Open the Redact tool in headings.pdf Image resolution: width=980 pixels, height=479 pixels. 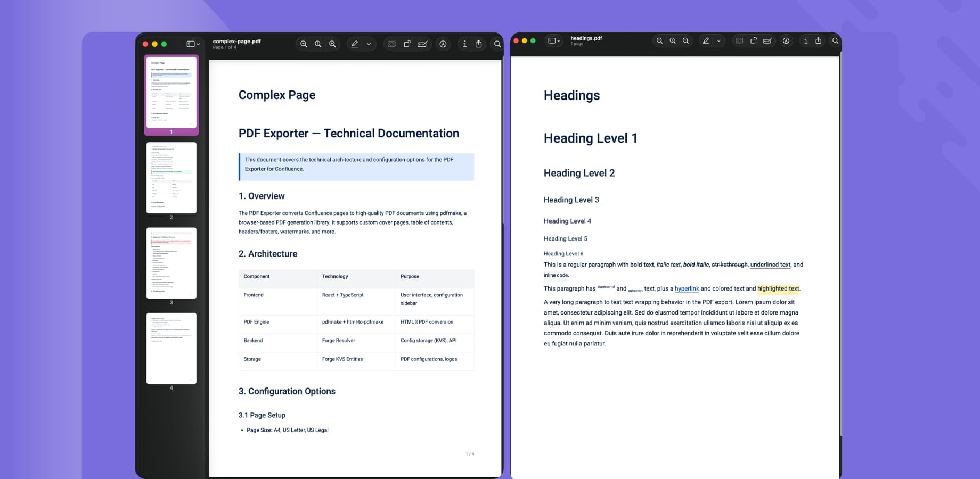point(767,40)
